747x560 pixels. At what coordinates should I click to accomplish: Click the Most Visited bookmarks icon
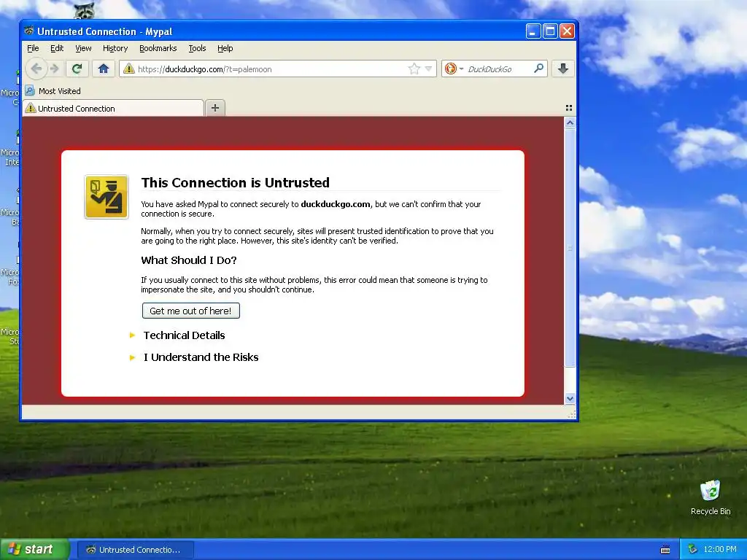point(30,90)
